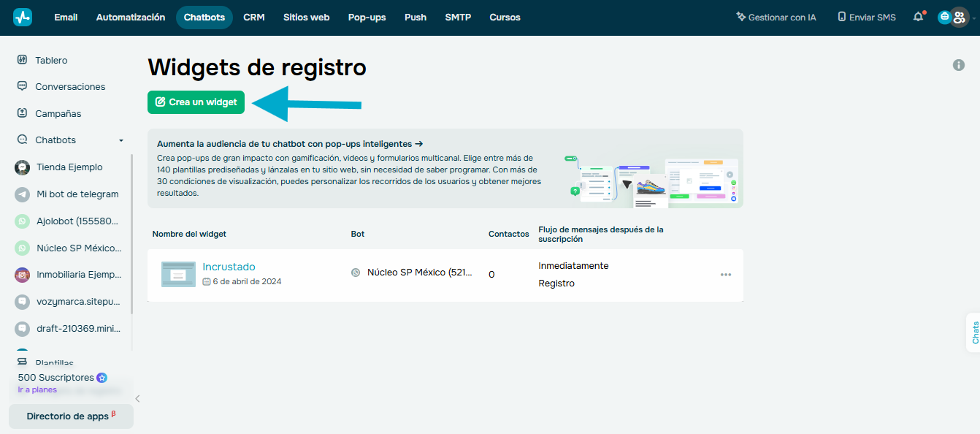This screenshot has height=434, width=980.
Task: Click Nombre del widget column header
Action: point(189,234)
